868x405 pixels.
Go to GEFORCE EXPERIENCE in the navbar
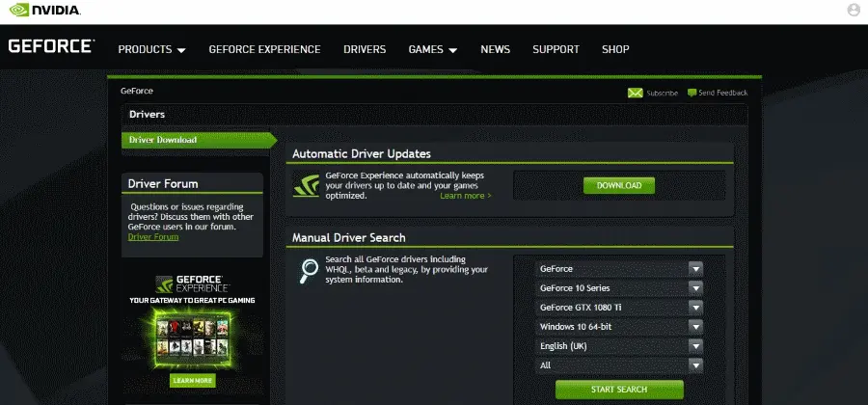click(264, 49)
